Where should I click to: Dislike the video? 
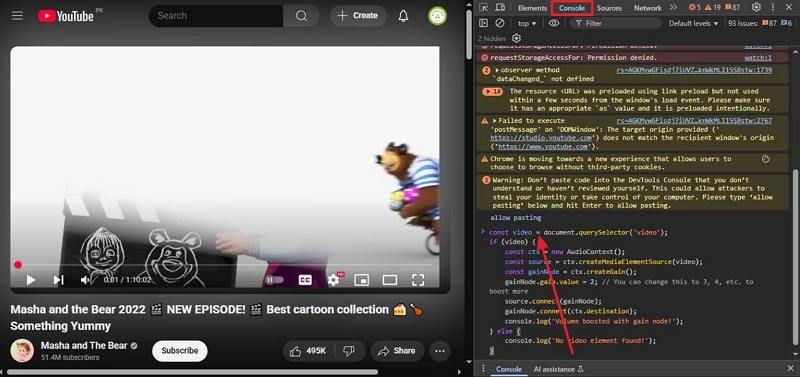point(349,351)
